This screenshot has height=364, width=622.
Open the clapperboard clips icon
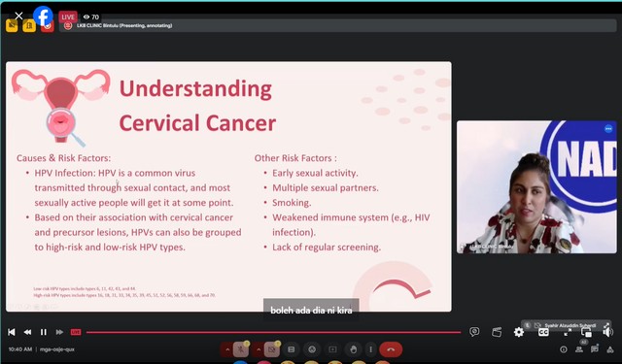(x=497, y=332)
